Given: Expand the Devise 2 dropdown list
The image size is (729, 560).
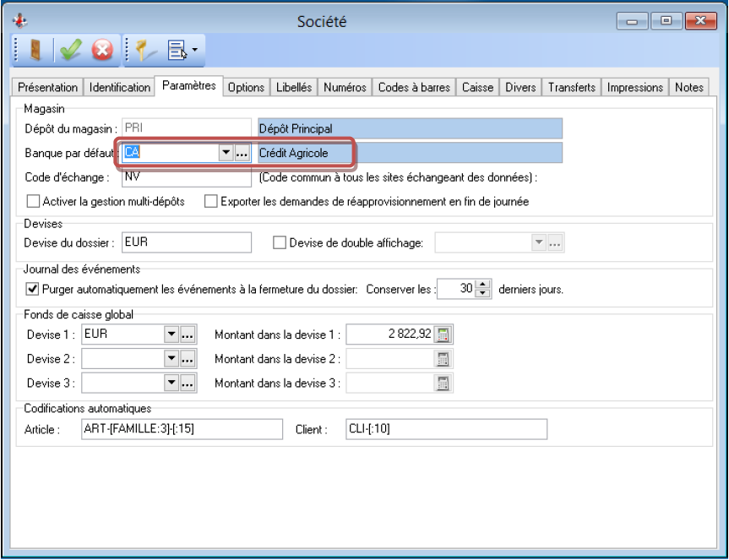Looking at the screenshot, I should (x=171, y=358).
